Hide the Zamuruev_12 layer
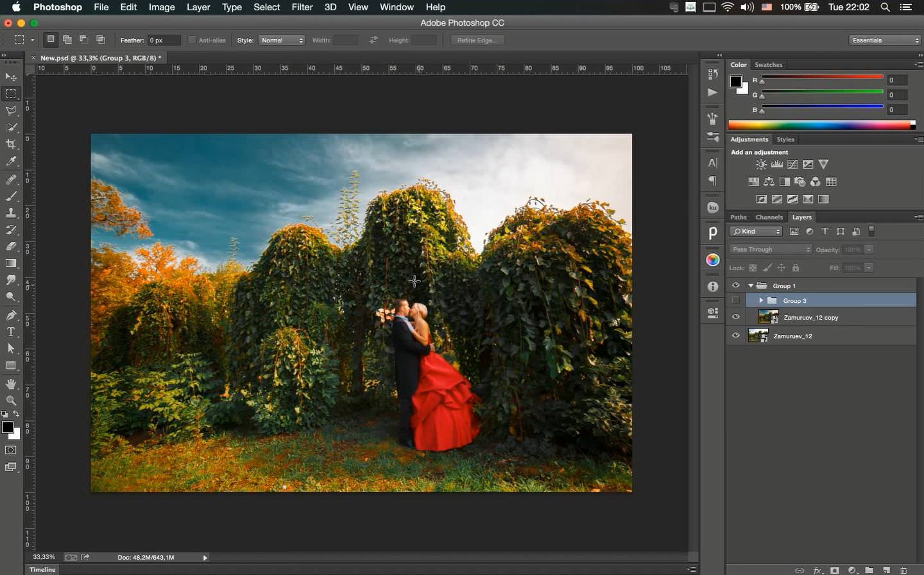The width and height of the screenshot is (924, 575). coord(735,336)
